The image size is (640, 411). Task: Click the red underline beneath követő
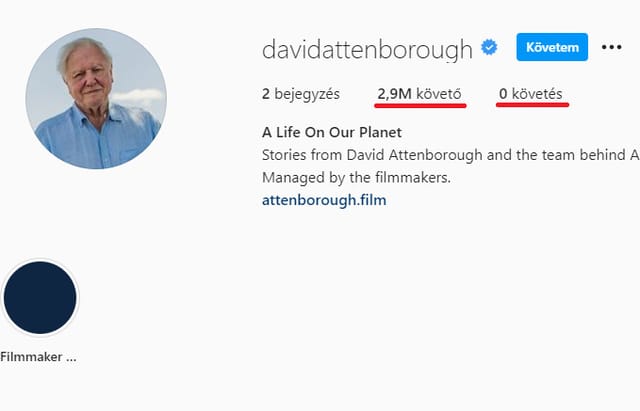[420, 106]
